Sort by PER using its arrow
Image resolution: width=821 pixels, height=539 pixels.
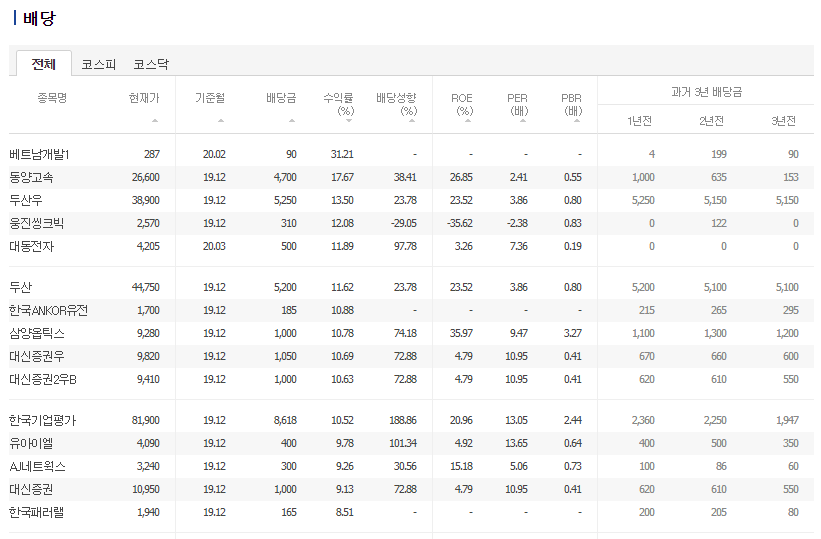pyautogui.click(x=523, y=121)
